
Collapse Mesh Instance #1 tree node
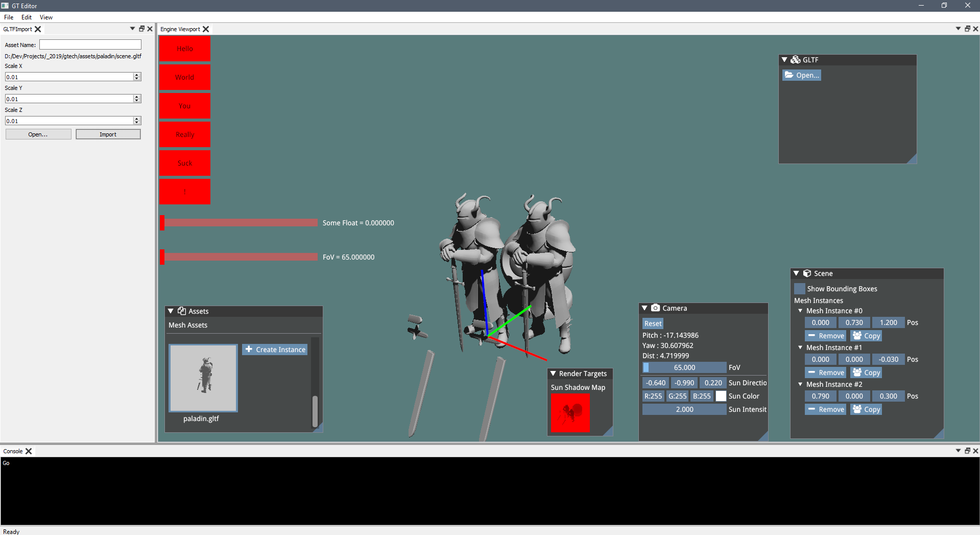pos(800,347)
